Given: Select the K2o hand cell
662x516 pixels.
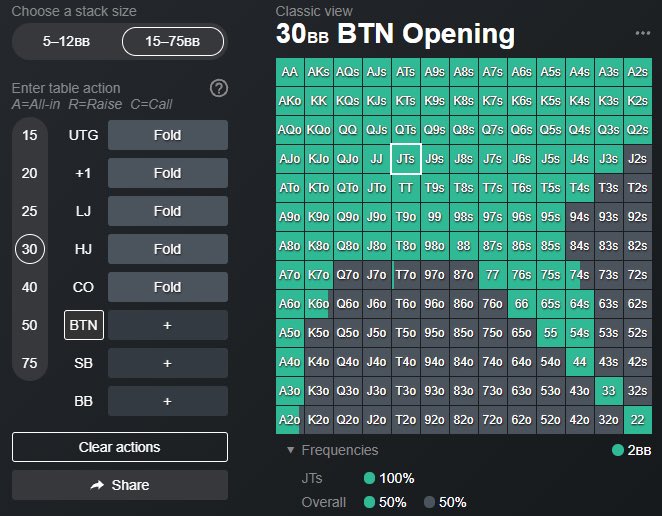Looking at the screenshot, I should click(319, 420).
